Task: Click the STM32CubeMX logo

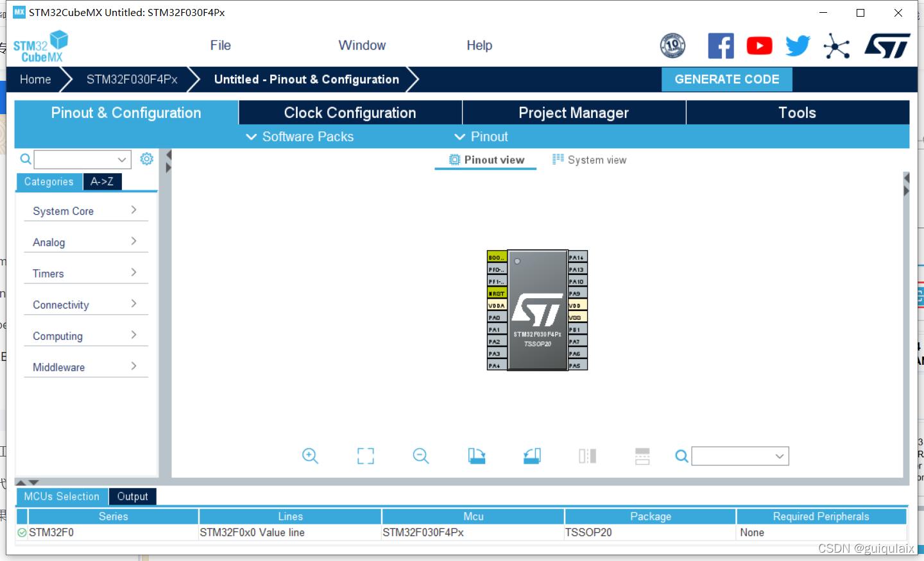Action: pyautogui.click(x=41, y=46)
